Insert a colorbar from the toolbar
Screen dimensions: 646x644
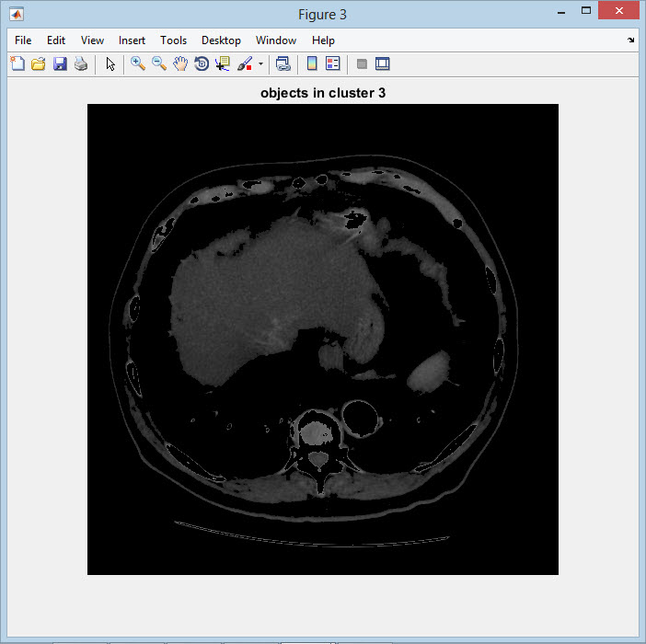[x=312, y=63]
